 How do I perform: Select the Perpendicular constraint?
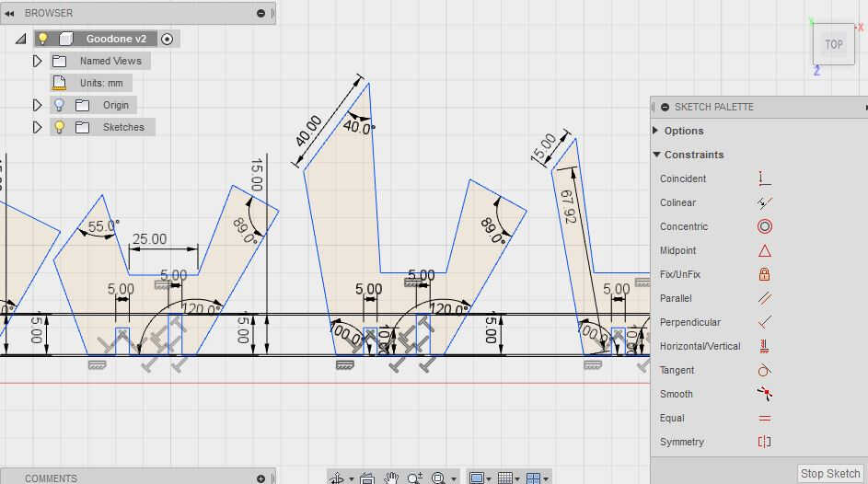[765, 322]
